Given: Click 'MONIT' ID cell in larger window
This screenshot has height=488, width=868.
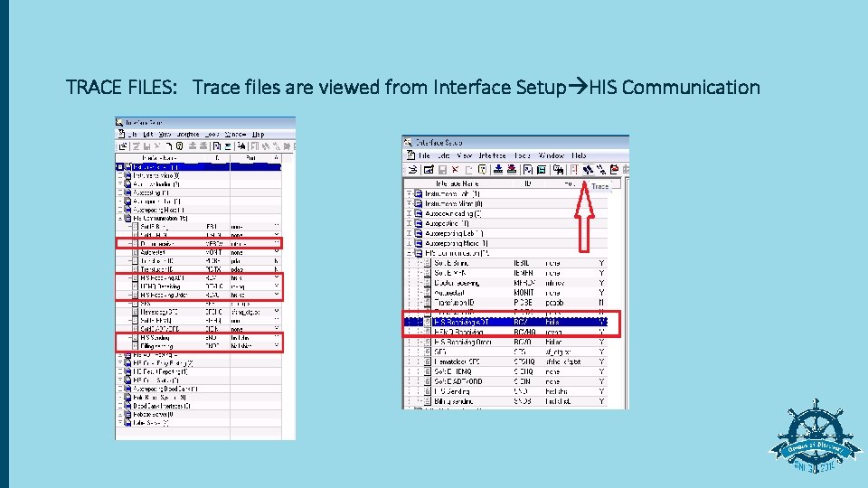Looking at the screenshot, I should (524, 293).
